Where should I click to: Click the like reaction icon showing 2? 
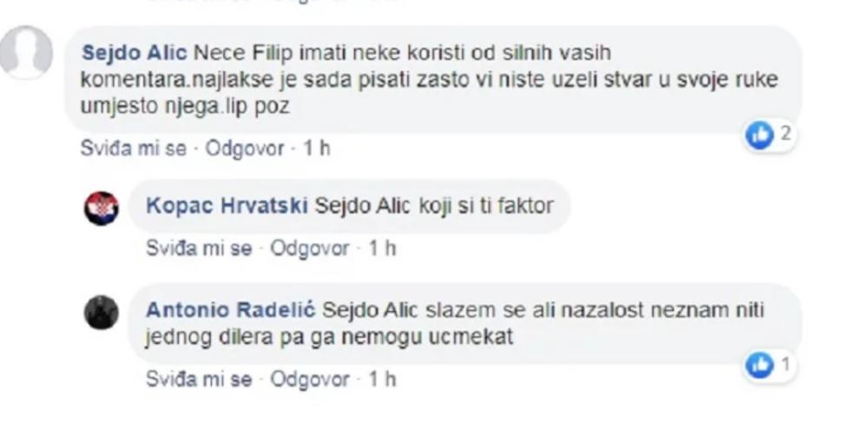[x=760, y=135]
